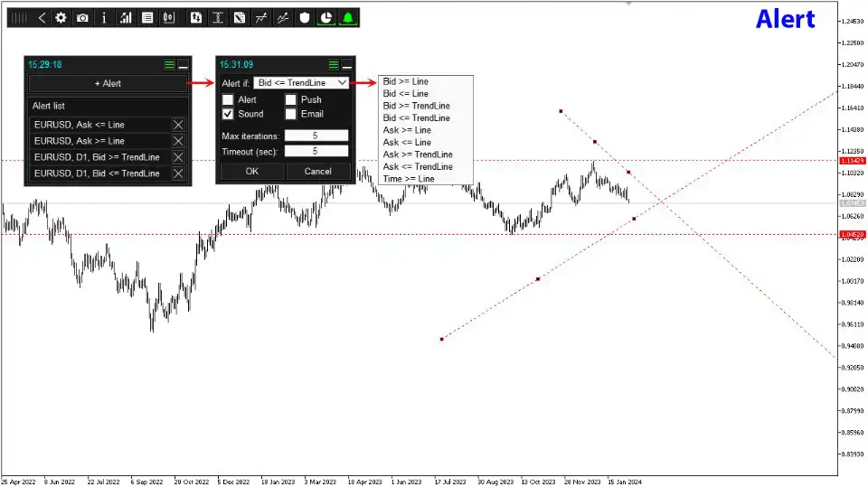Image resolution: width=868 pixels, height=487 pixels.
Task: Click the Max iterations input field
Action: point(316,136)
